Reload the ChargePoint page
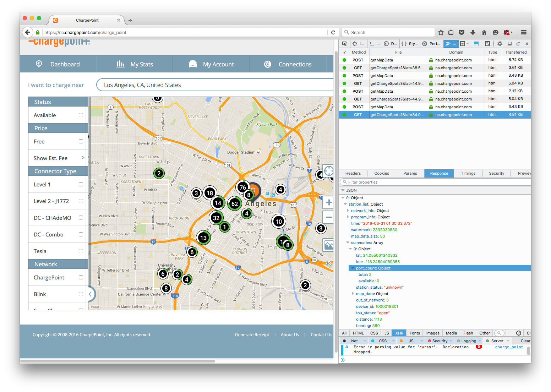 coord(333,32)
